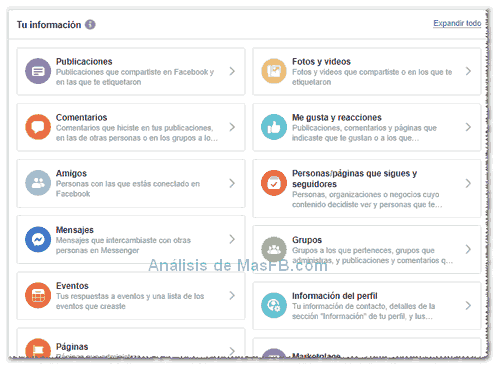The height and width of the screenshot is (370, 500).
Task: Click the Grupos gray icon
Action: click(274, 249)
